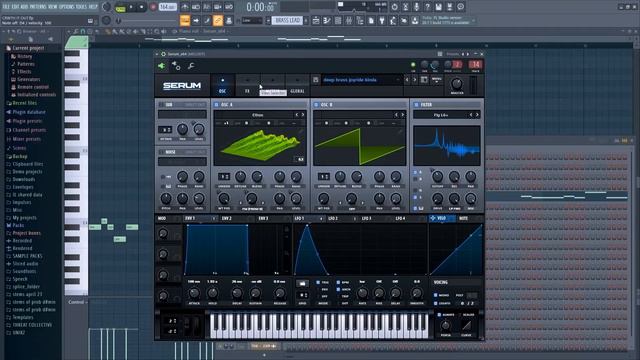Viewport: 640px width, 360px height.
Task: Click the download arrow icon in toolbar
Action: click(x=415, y=20)
